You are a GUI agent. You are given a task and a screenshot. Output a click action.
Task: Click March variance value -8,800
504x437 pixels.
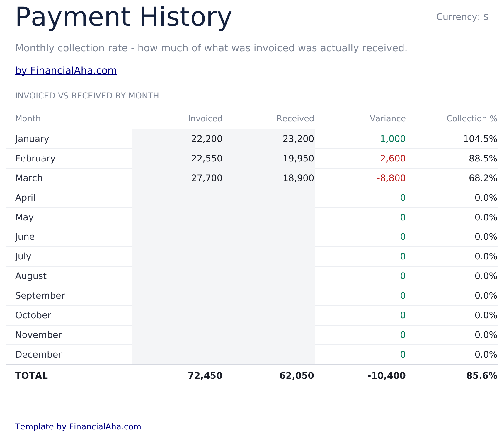tap(391, 178)
